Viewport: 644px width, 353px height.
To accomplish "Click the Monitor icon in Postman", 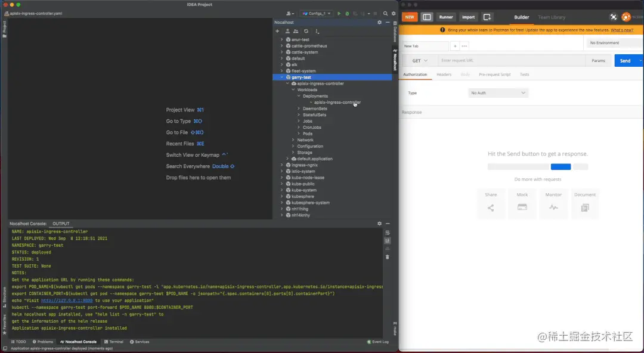I will (x=553, y=208).
